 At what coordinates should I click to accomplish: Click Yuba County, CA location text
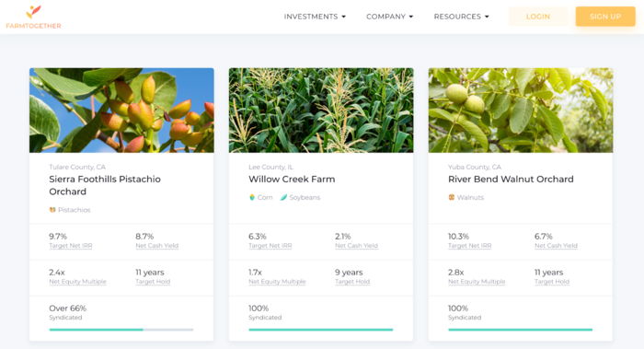[x=475, y=167]
